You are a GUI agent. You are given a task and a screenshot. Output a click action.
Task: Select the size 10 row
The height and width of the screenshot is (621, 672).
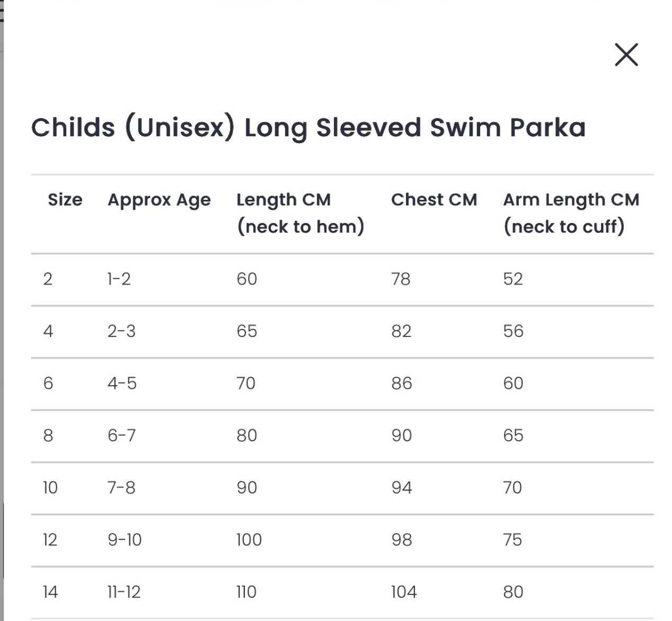(50, 487)
